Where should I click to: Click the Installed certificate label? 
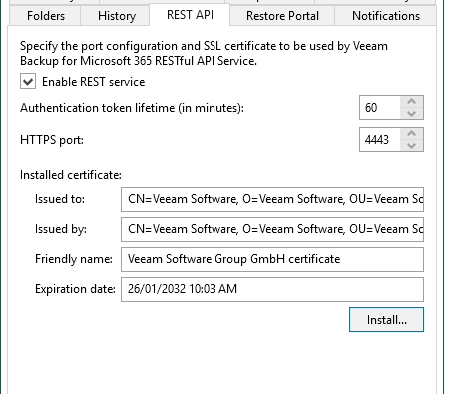pos(71,175)
